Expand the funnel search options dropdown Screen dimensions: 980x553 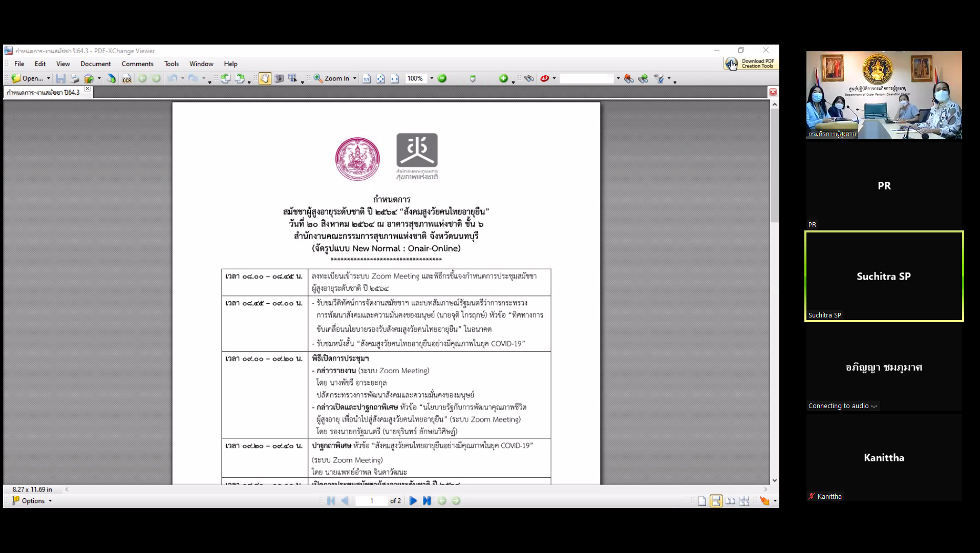669,78
